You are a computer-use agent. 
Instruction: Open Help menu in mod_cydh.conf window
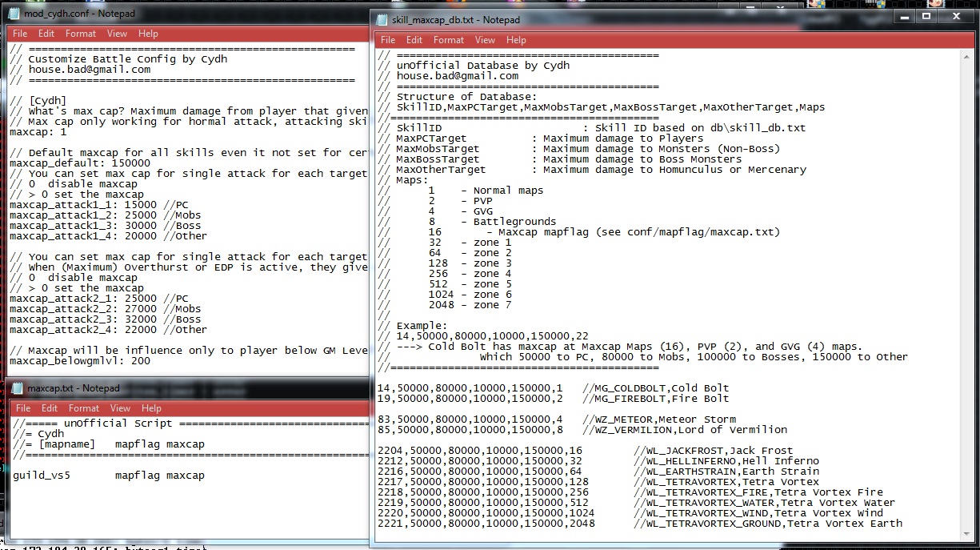pos(148,34)
